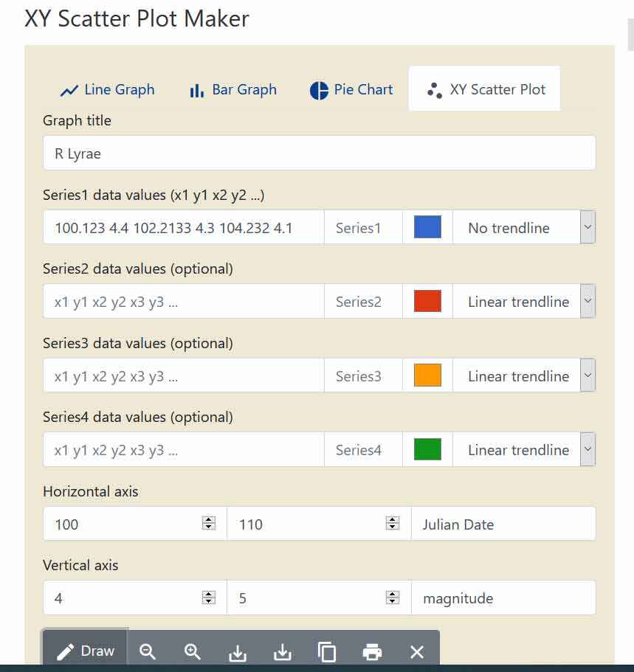Click the zoom out magnifier icon
This screenshot has width=634, height=672.
(148, 652)
